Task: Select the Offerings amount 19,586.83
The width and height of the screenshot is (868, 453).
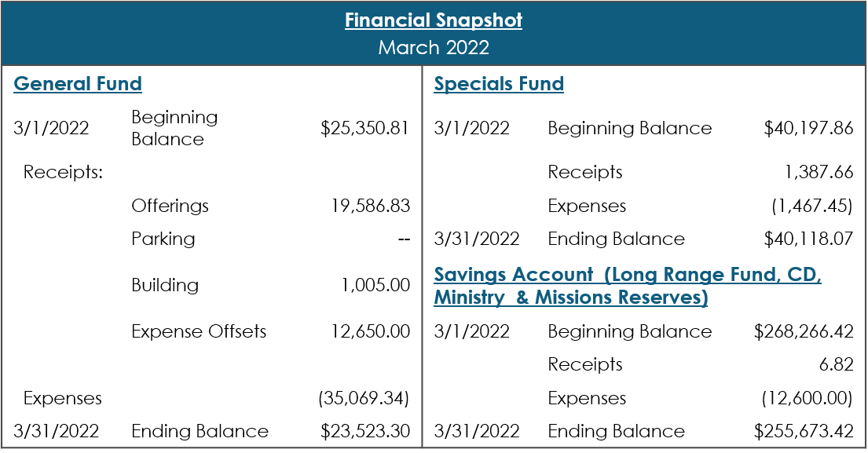Action: tap(371, 206)
